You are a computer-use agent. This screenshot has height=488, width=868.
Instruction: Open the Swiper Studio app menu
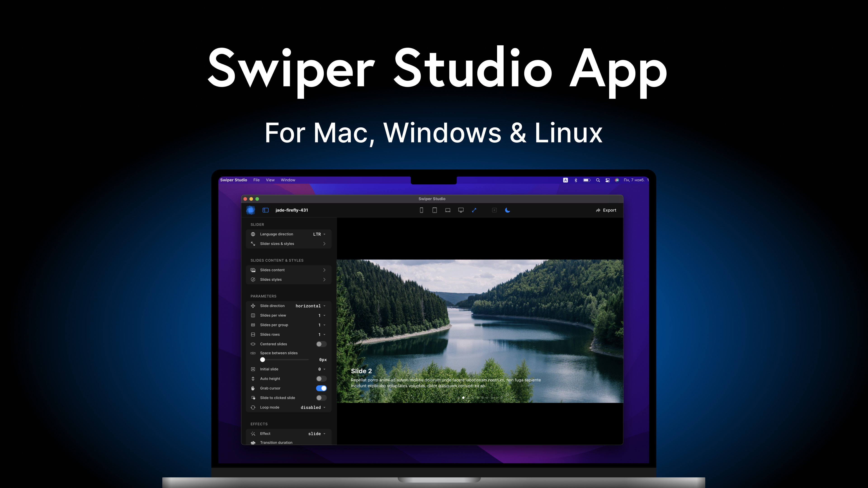coord(234,180)
